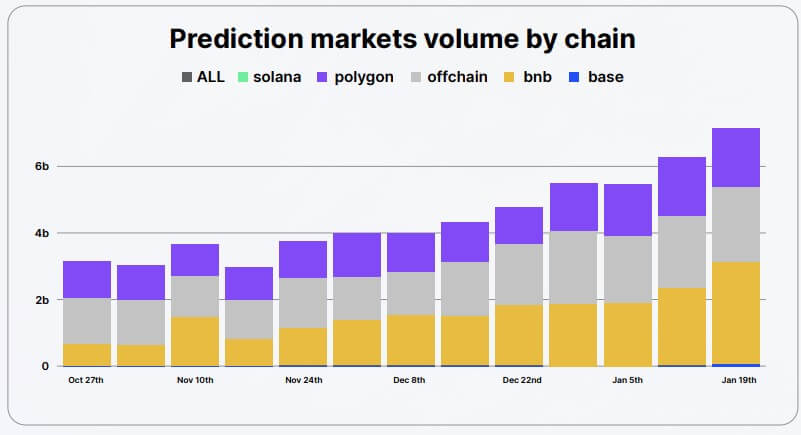Image resolution: width=801 pixels, height=435 pixels.
Task: Click the 6b y-axis label
Action: 41,166
